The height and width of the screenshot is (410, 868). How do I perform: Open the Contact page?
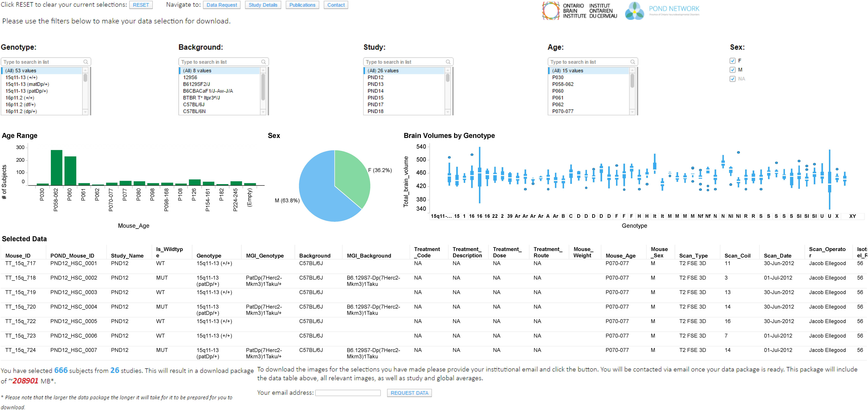(336, 5)
